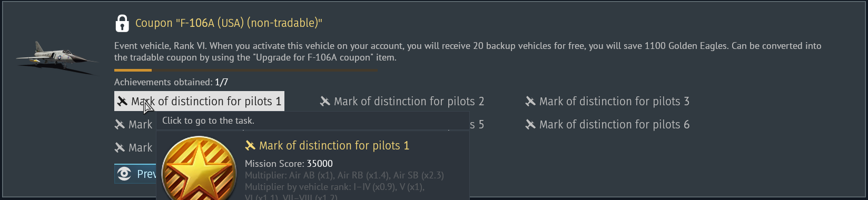Open highlighted Mark of distinction for pilots 1
The image size is (868, 200).
[199, 101]
